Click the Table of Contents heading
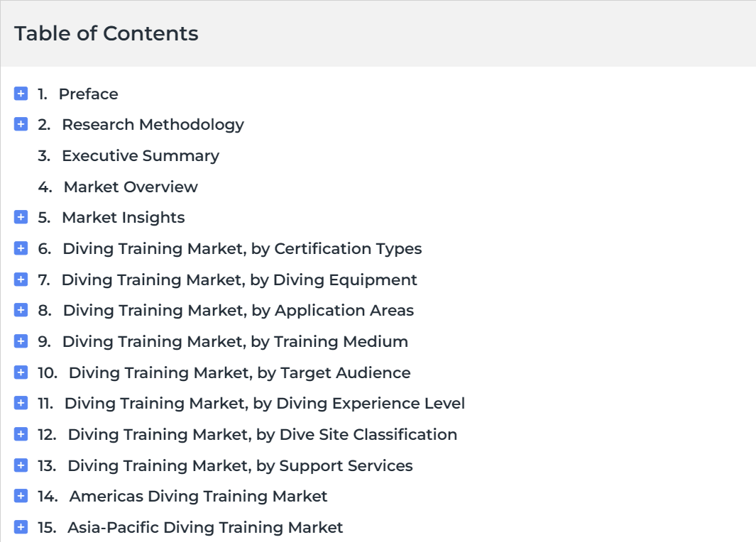Image resolution: width=756 pixels, height=542 pixels. [x=106, y=33]
